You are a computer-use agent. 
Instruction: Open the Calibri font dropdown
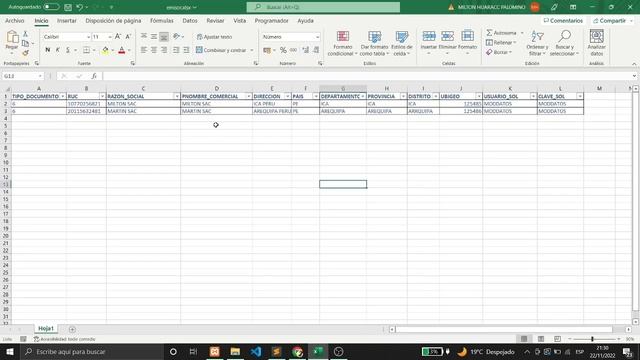coord(88,37)
